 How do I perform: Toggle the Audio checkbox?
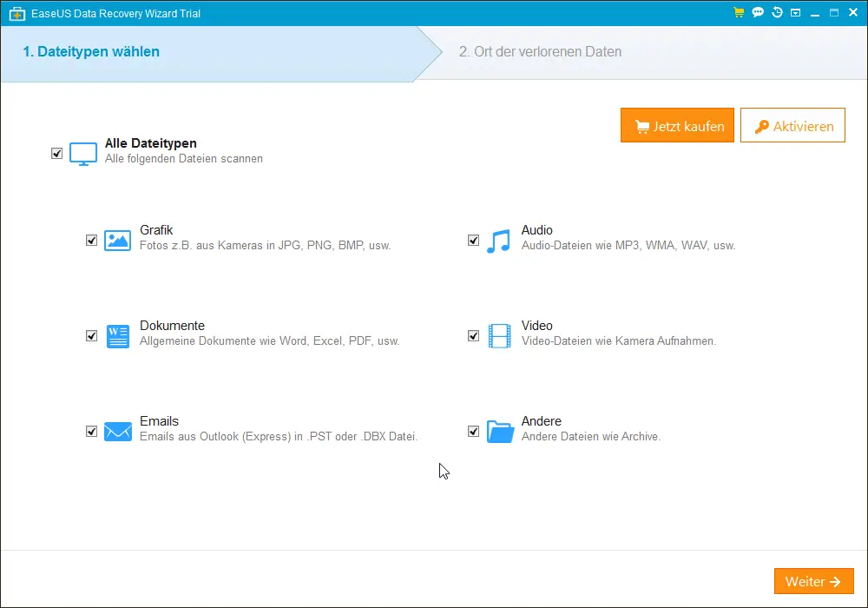tap(473, 241)
